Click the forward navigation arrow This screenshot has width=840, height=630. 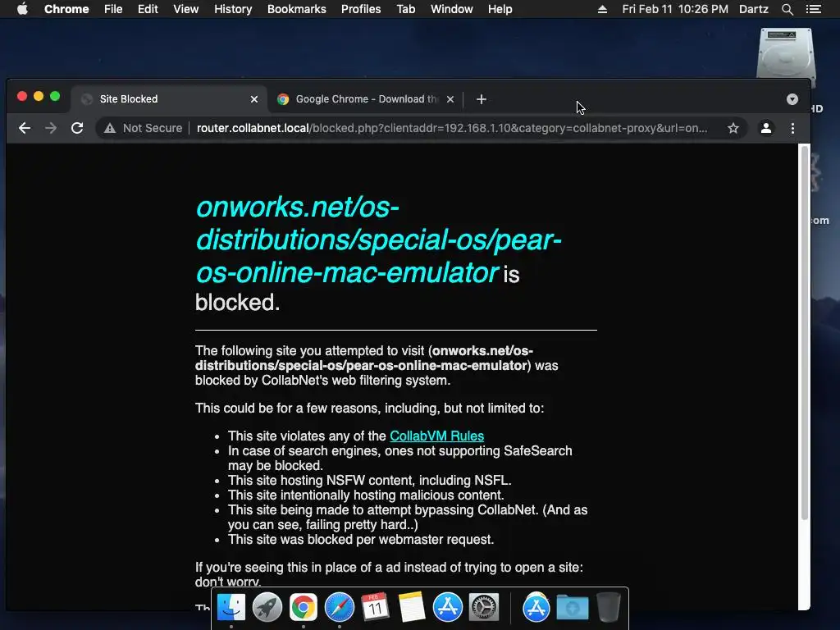51,128
